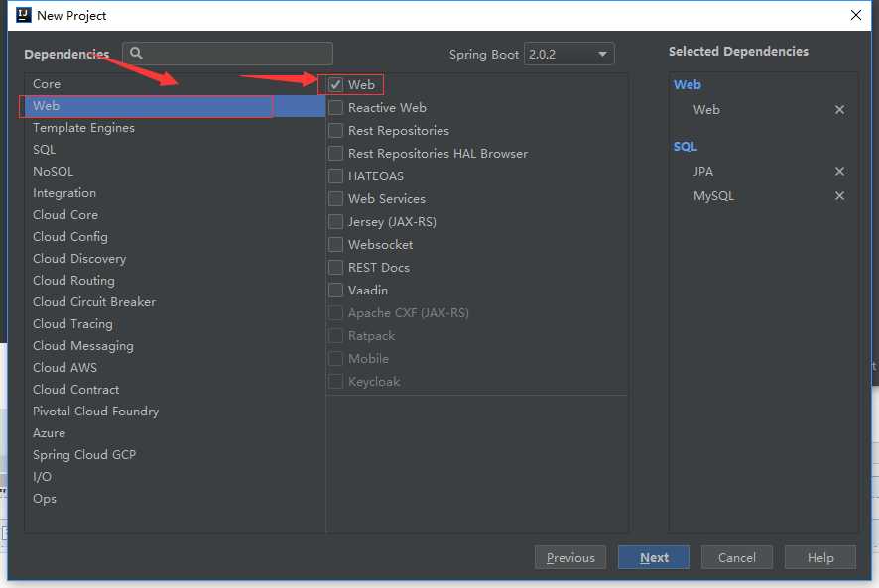Choose the NoSQL category
Screen dimensions: 879x588
pos(175,172)
